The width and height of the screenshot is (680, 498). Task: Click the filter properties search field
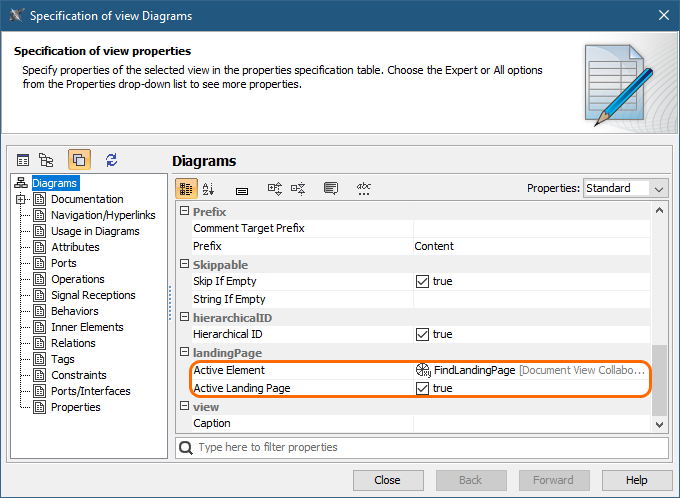coord(420,447)
